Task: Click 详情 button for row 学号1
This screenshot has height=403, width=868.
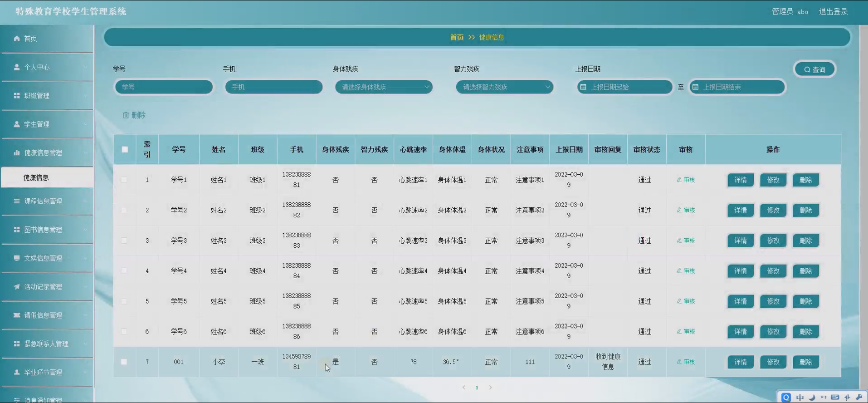Action: point(741,180)
